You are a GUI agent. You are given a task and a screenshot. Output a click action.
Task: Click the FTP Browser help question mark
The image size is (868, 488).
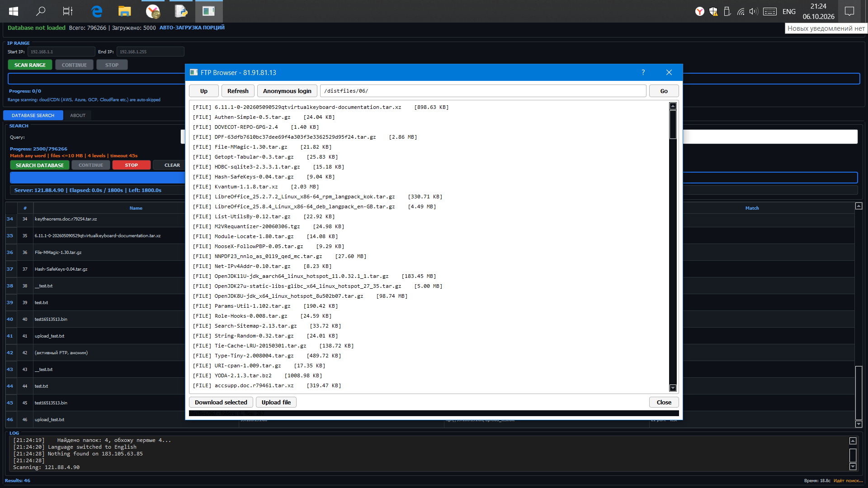point(643,72)
